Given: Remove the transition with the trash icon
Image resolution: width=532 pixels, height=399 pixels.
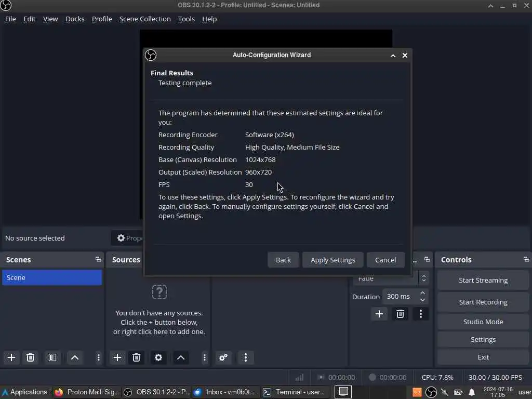Looking at the screenshot, I should 400,314.
